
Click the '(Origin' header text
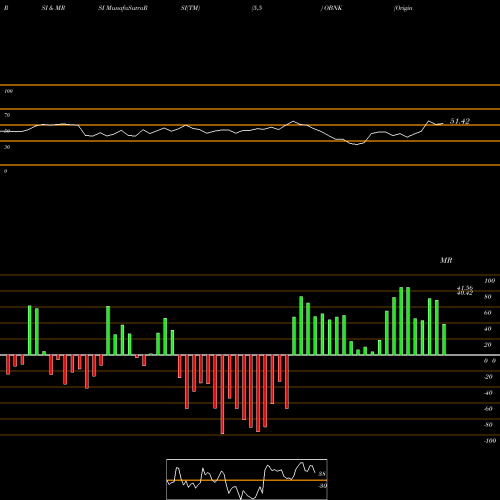point(403,8)
